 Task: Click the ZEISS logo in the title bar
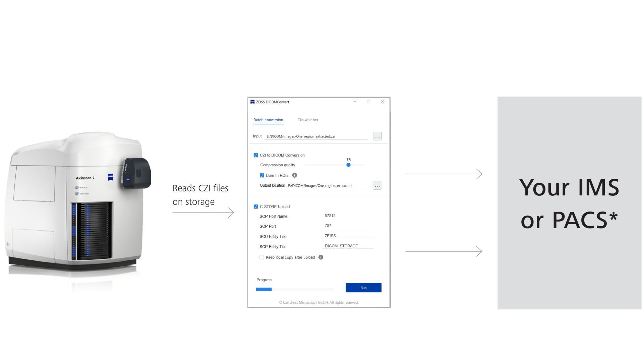coord(252,102)
